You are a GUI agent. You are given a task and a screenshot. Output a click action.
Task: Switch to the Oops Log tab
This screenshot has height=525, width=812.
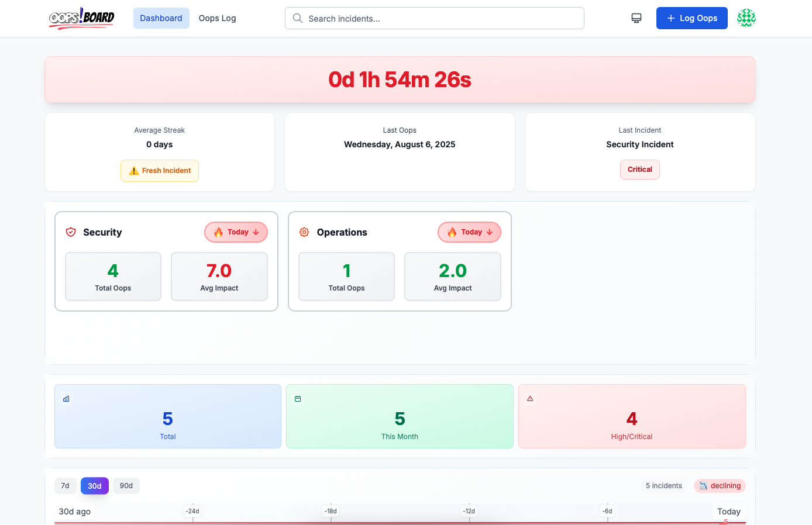(x=217, y=18)
